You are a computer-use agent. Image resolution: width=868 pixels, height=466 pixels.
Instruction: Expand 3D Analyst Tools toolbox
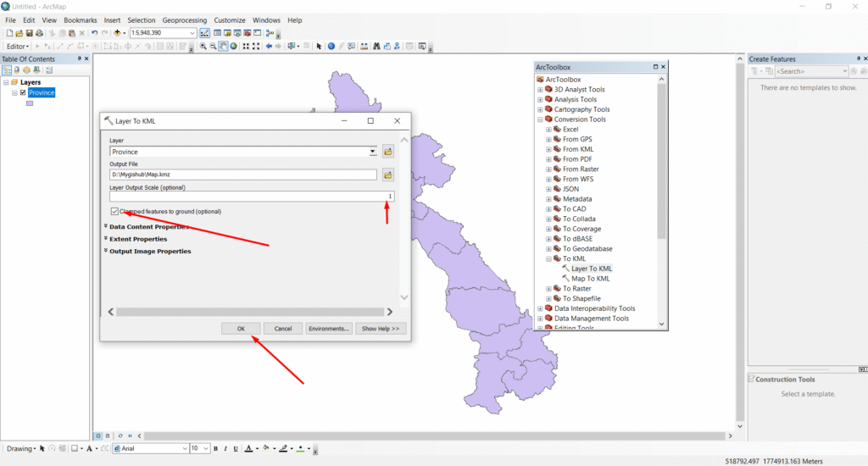(540, 89)
